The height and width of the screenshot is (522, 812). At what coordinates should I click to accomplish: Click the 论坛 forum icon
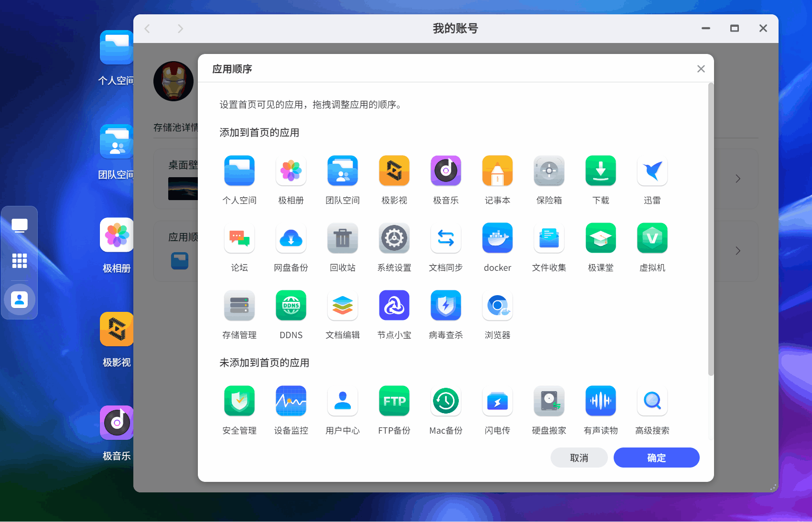point(239,238)
